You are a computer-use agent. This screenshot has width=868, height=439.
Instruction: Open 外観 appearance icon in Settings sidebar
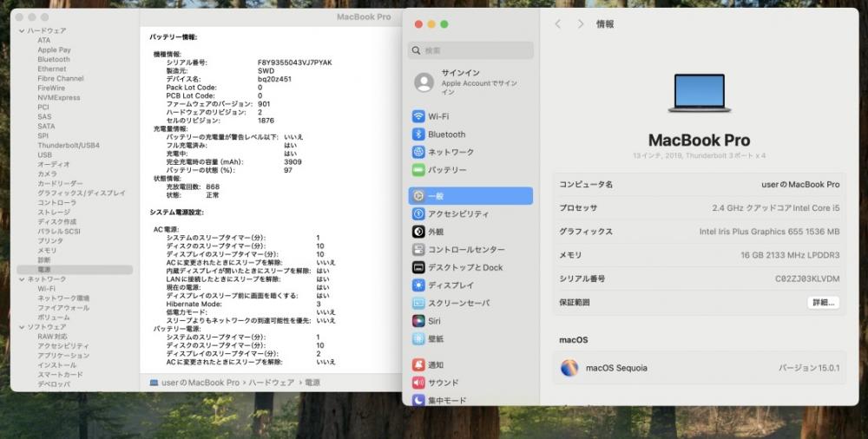[418, 232]
